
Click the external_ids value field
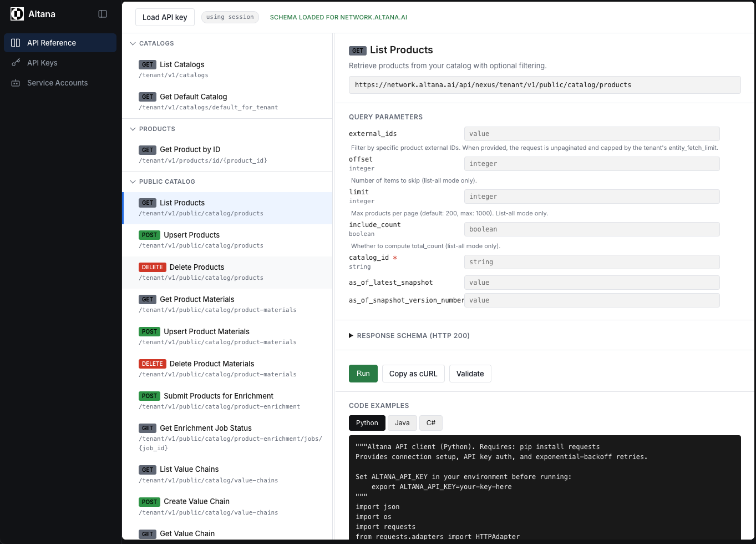pos(592,134)
